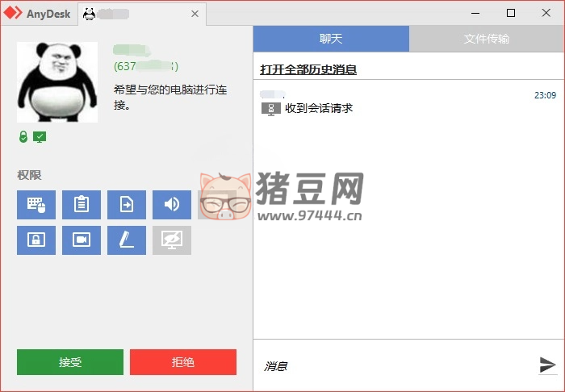This screenshot has width=565, height=392.
Task: Toggle clipboard access permission
Action: [82, 205]
